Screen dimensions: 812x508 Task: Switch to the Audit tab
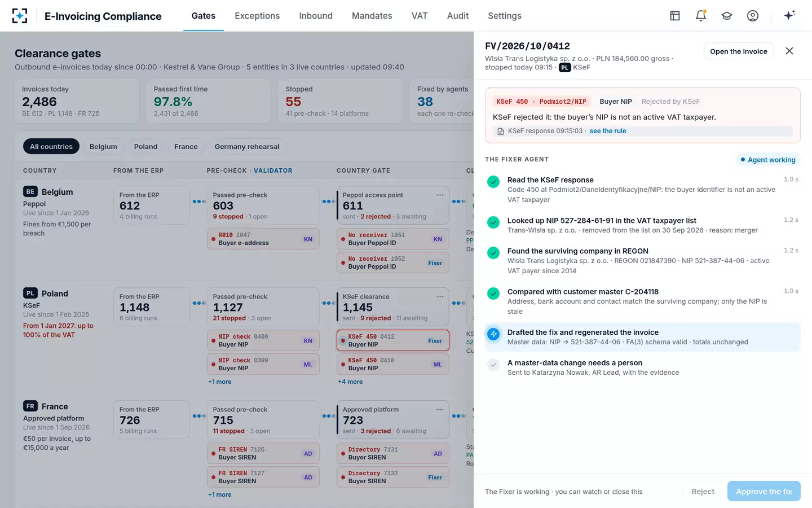(x=458, y=16)
